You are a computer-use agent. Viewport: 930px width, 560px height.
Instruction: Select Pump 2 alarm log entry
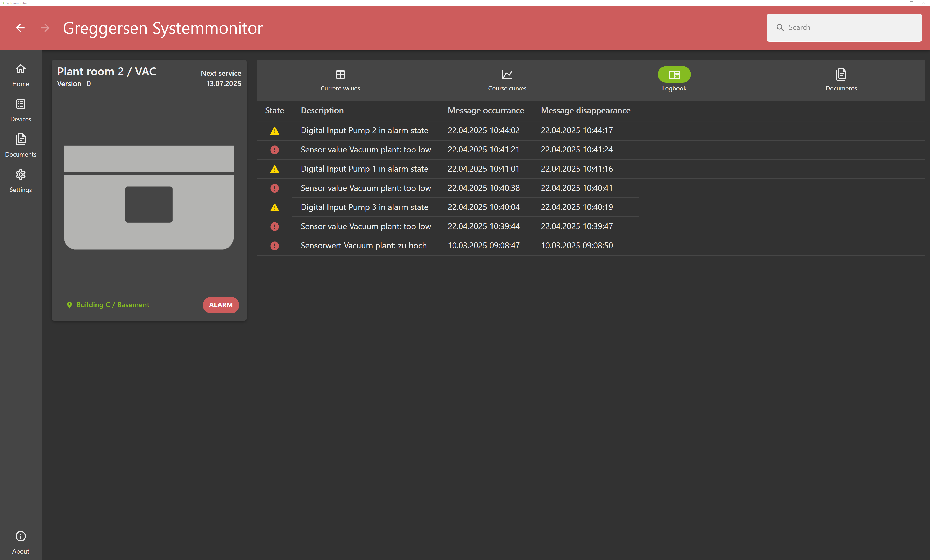click(x=364, y=130)
